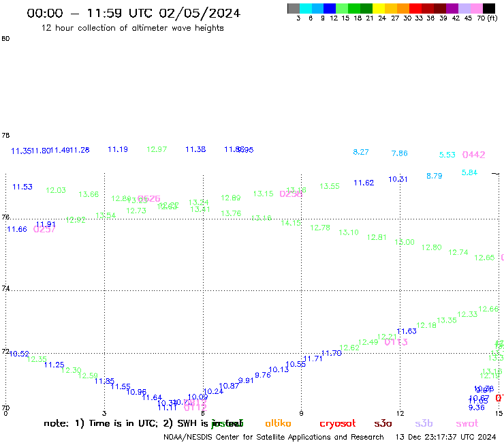
Task: Click the wave height value 11.25
Action: 54,365
